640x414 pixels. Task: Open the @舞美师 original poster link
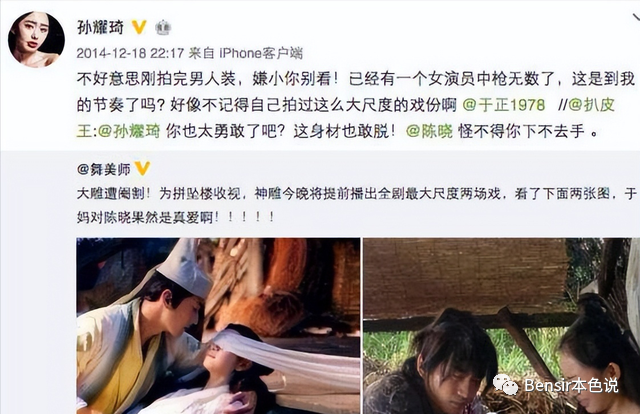[104, 169]
